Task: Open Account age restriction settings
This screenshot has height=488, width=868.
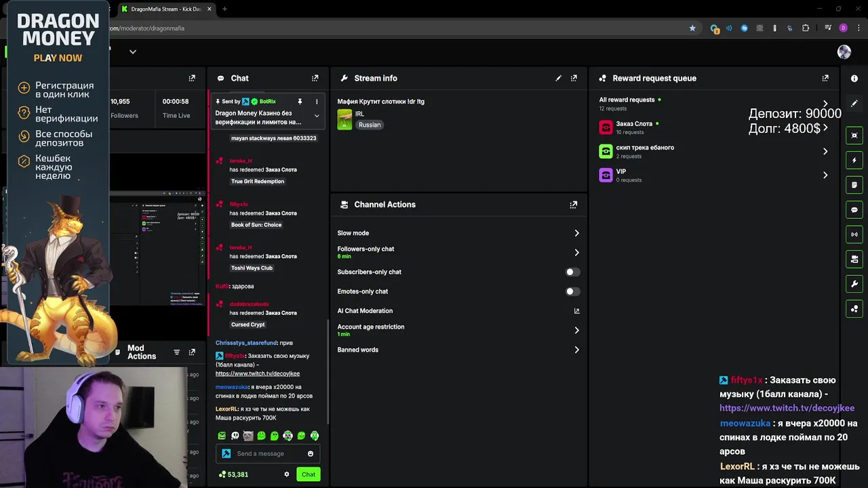Action: (458, 330)
